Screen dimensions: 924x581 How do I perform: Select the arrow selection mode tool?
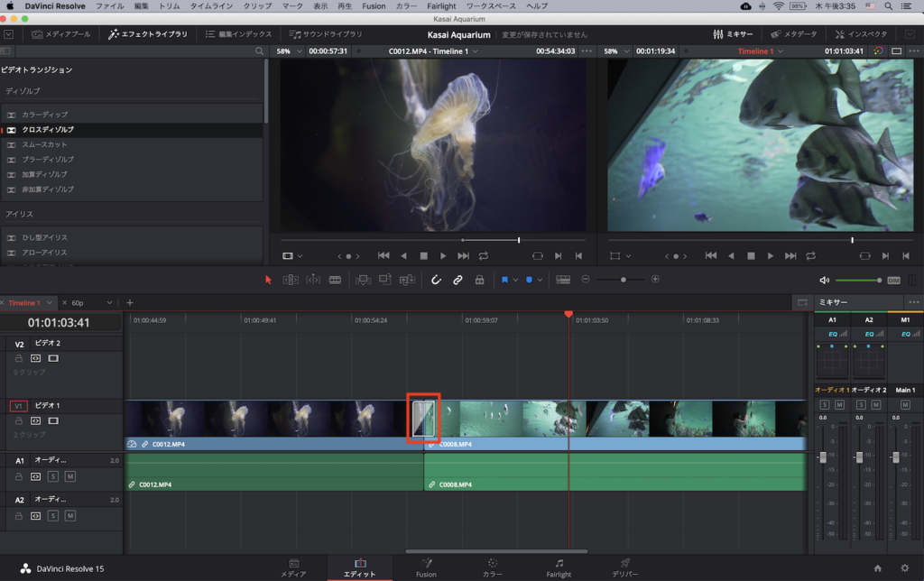tap(268, 280)
